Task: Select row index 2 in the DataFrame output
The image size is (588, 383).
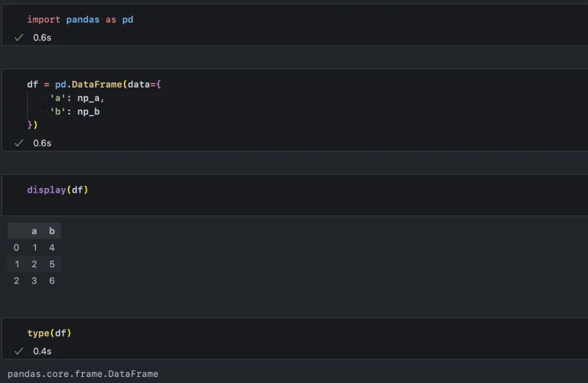Action: pyautogui.click(x=17, y=281)
